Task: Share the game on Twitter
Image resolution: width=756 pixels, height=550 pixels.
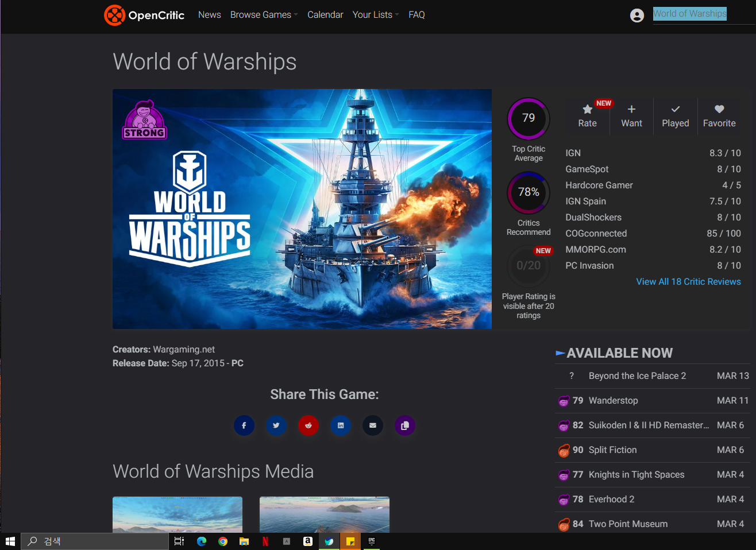Action: click(276, 425)
